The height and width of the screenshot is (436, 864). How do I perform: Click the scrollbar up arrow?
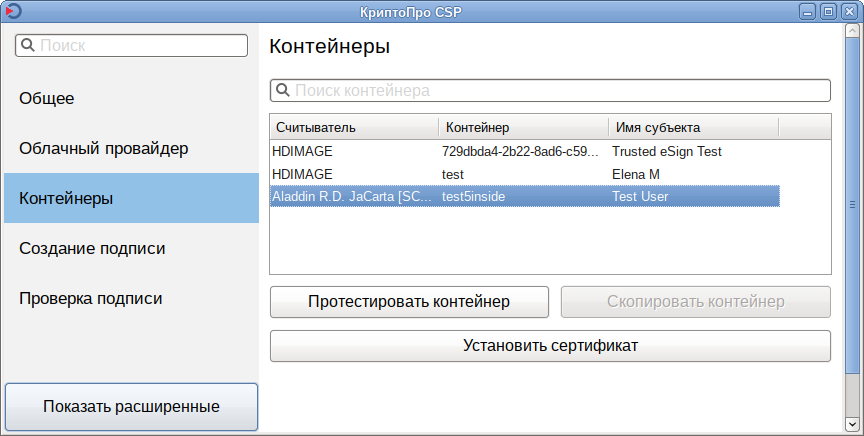tap(852, 30)
